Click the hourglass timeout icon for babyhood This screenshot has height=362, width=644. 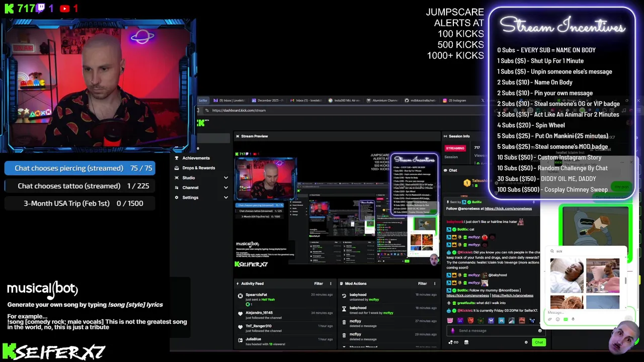point(344,310)
